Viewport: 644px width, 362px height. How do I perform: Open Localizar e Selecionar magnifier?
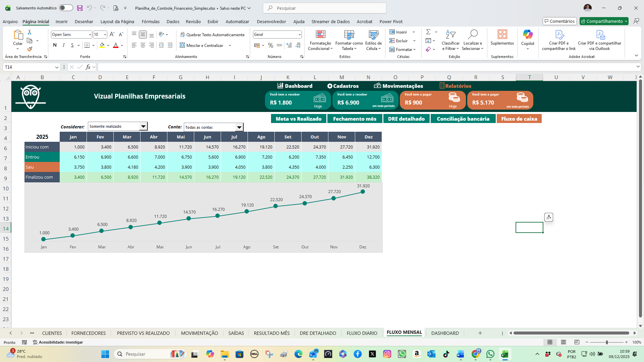pyautogui.click(x=473, y=40)
